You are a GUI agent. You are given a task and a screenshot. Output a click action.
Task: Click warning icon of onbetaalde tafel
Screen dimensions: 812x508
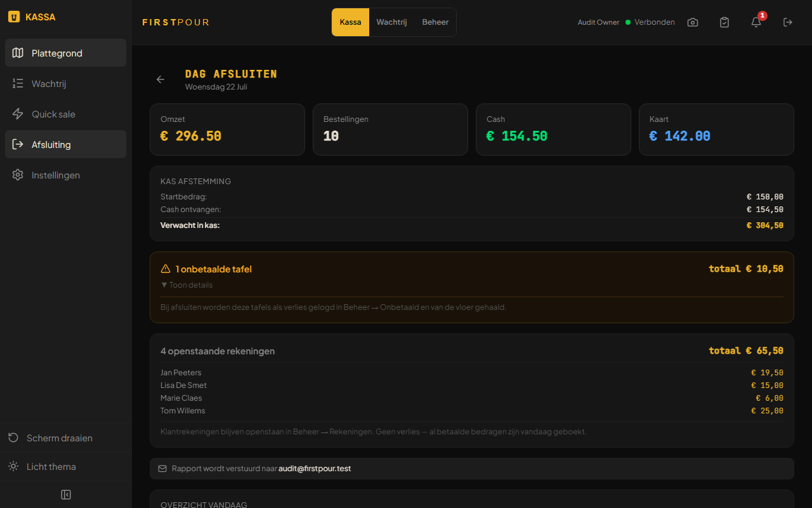[166, 269]
